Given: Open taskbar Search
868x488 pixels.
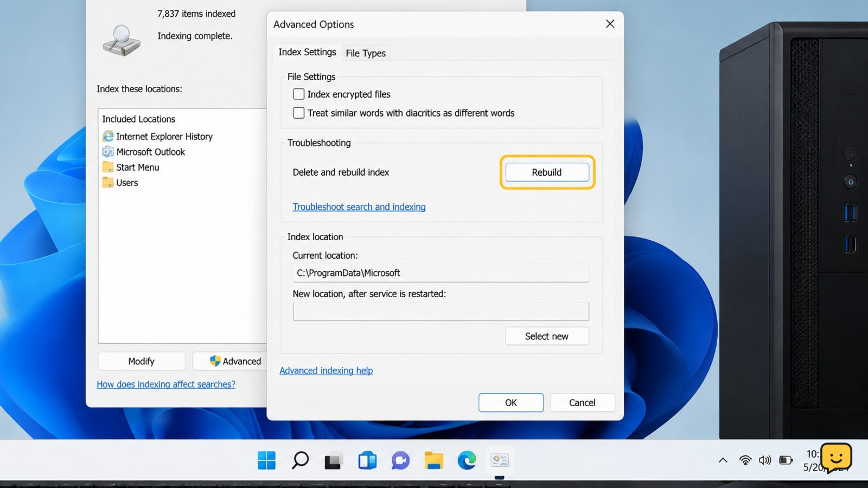Looking at the screenshot, I should (x=300, y=460).
